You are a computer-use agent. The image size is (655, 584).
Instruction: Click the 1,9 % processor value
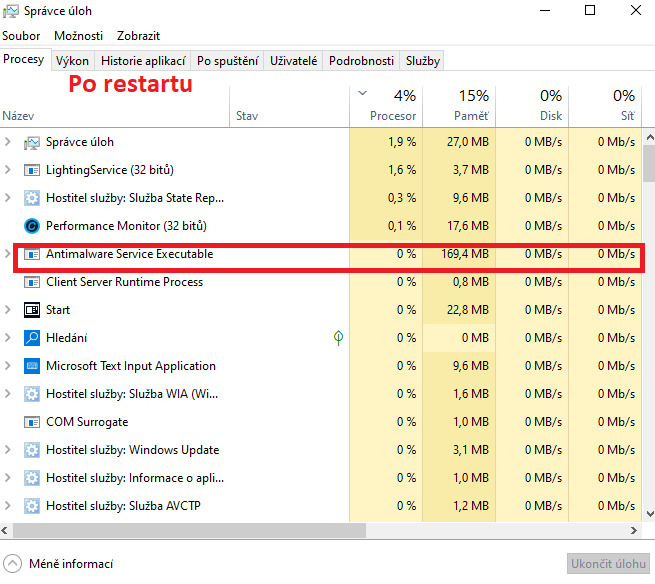(x=402, y=142)
